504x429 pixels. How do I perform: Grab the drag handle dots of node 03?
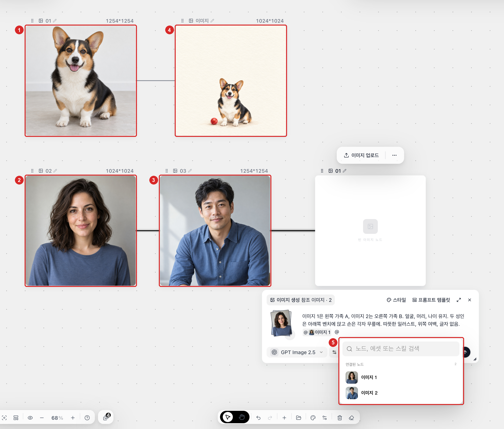click(167, 171)
